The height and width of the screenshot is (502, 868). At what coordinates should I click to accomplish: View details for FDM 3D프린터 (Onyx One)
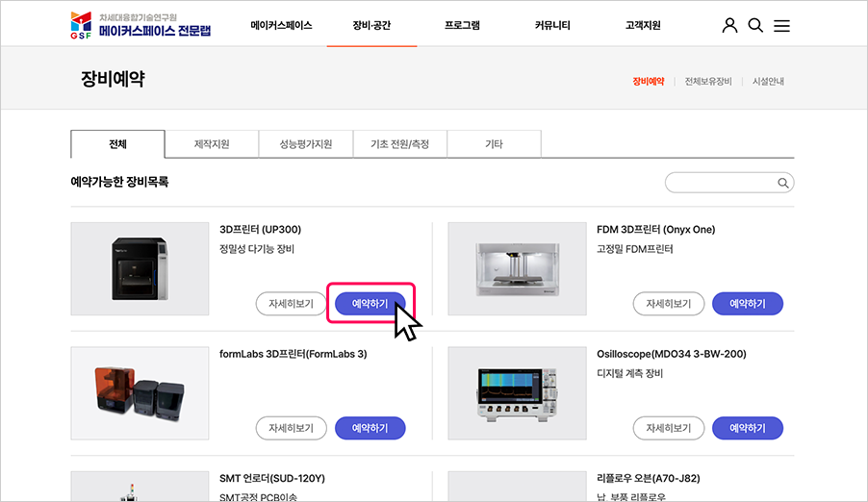(669, 304)
